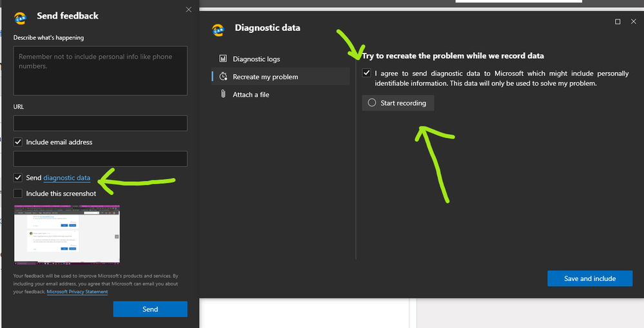Select Recreate my problem section
644x328 pixels.
(x=280, y=76)
